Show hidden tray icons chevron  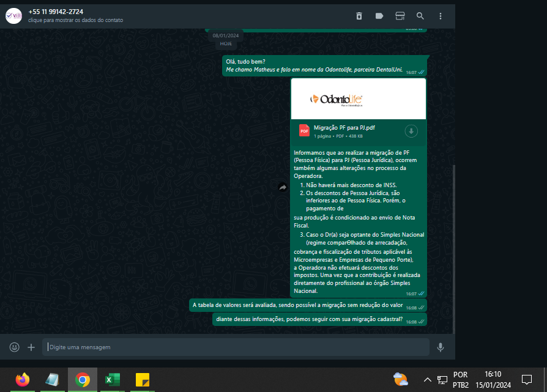click(427, 379)
